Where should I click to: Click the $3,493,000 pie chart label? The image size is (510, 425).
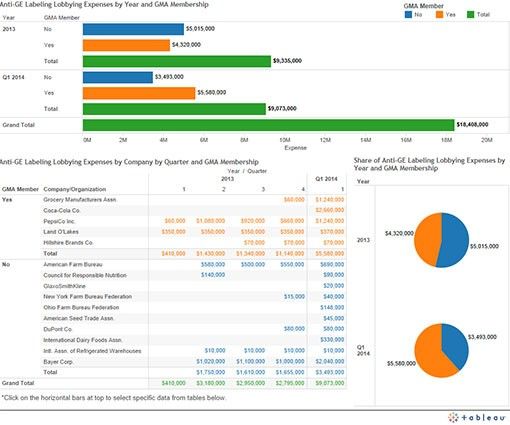tap(482, 337)
